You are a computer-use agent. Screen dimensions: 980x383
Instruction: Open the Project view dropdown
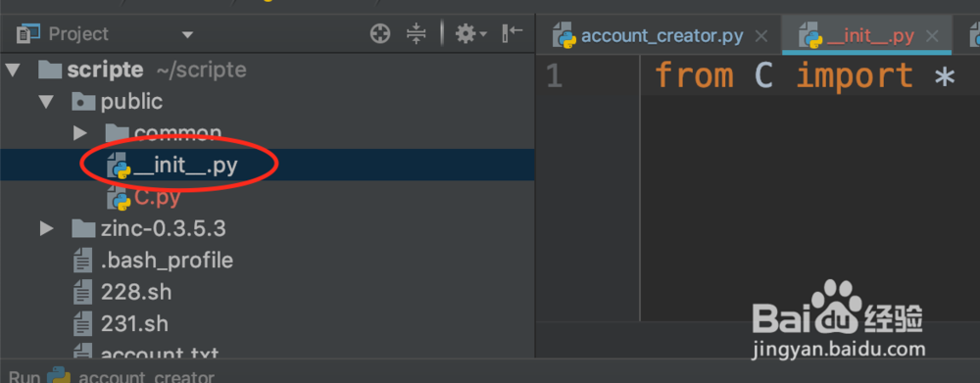[x=187, y=35]
